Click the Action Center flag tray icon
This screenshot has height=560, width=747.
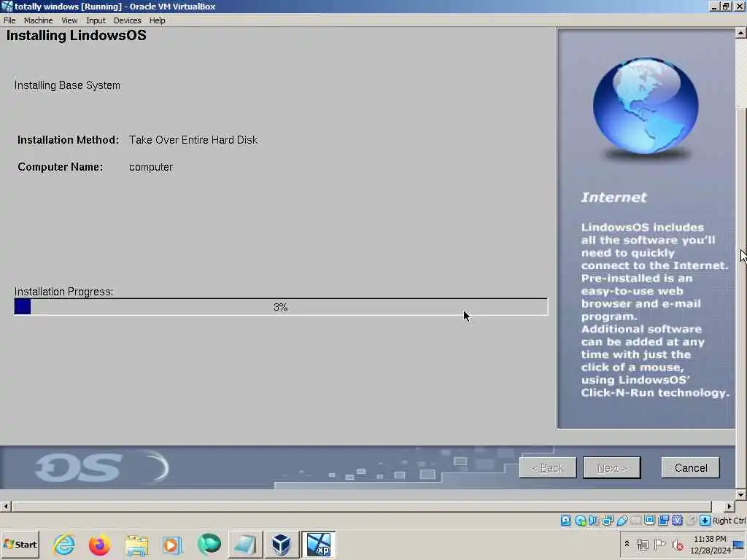coord(659,544)
